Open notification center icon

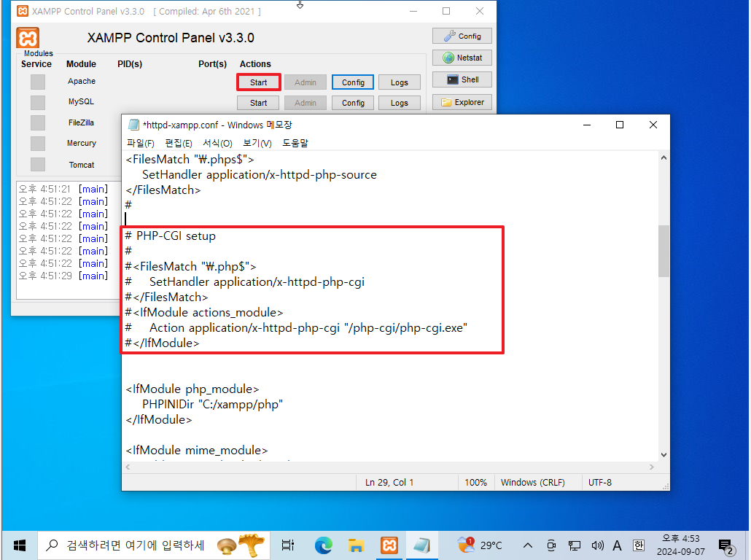click(x=726, y=546)
